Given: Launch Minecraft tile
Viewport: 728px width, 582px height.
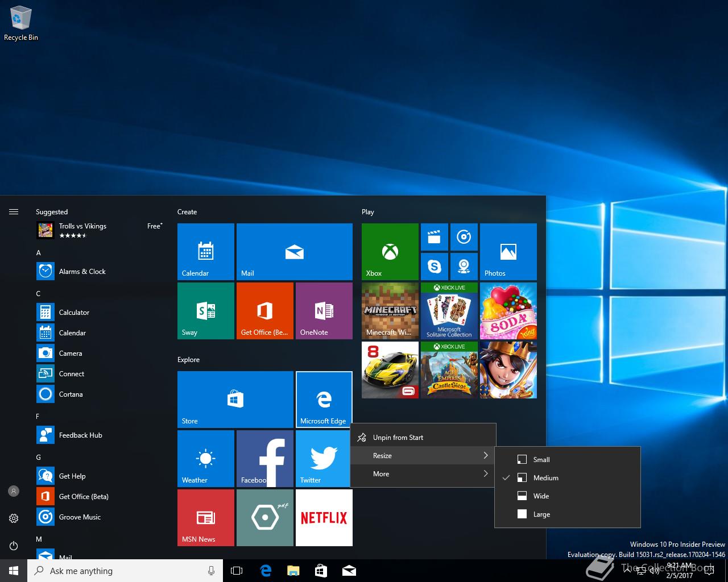Looking at the screenshot, I should pyautogui.click(x=390, y=311).
